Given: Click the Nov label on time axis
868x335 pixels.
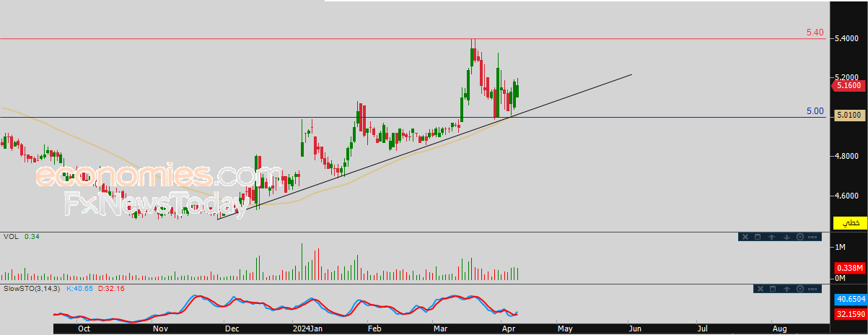Looking at the screenshot, I should point(160,329).
